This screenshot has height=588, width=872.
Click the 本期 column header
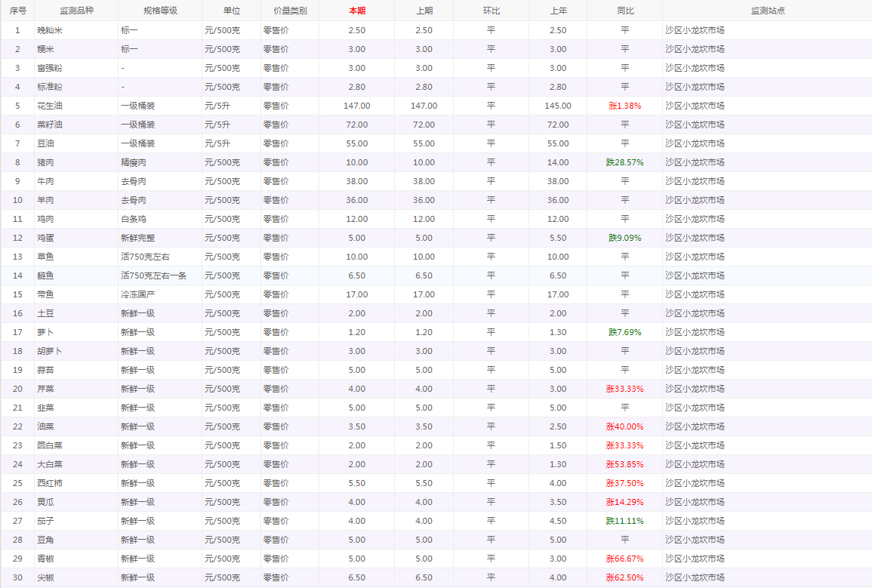pos(356,11)
